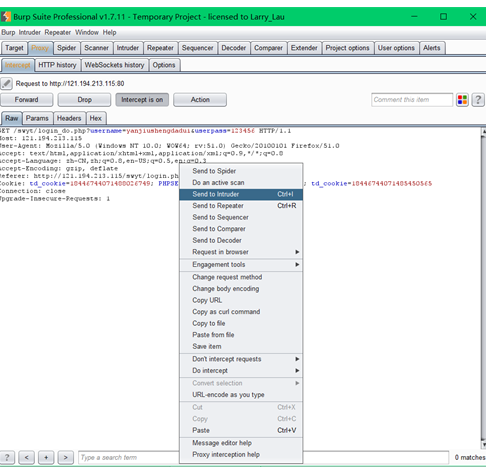
Task: Open proxy Options sub-tab
Action: point(164,65)
